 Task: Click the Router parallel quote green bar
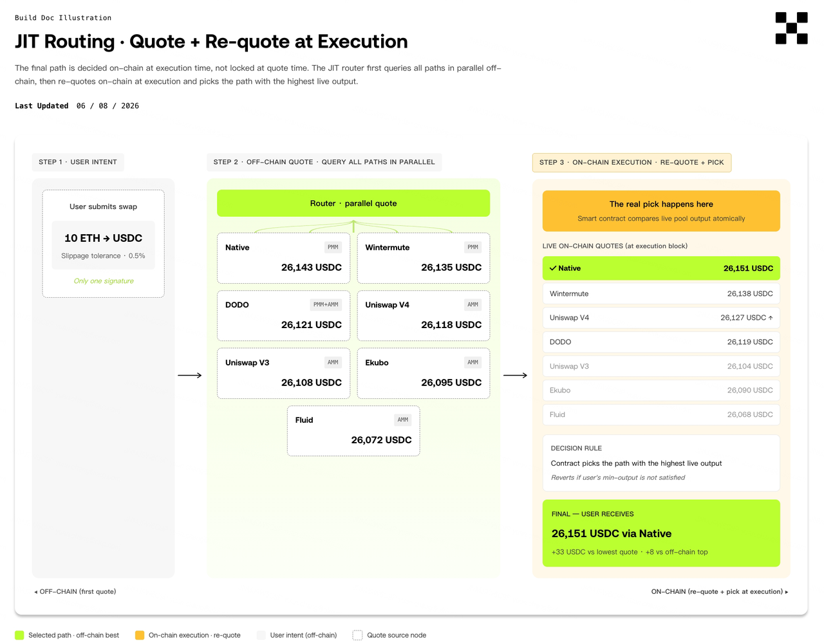(353, 203)
